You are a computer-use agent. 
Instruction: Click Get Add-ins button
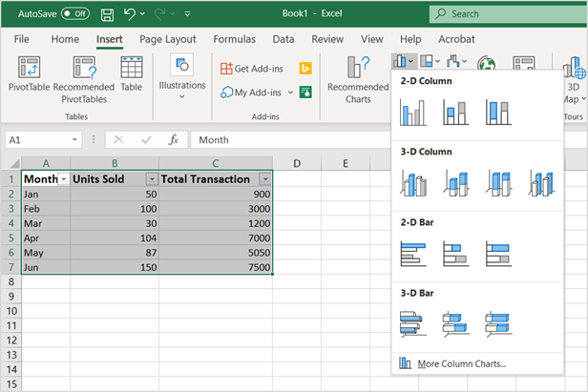coord(250,69)
